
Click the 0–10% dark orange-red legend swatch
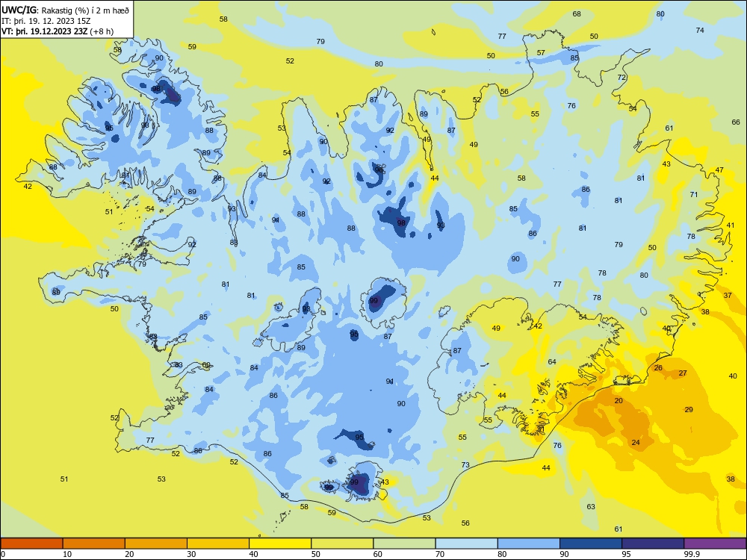pyautogui.click(x=31, y=544)
